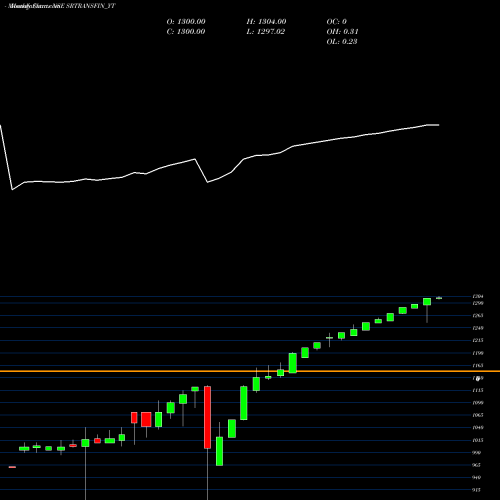Click the orange horizontal price level line

[250, 371]
